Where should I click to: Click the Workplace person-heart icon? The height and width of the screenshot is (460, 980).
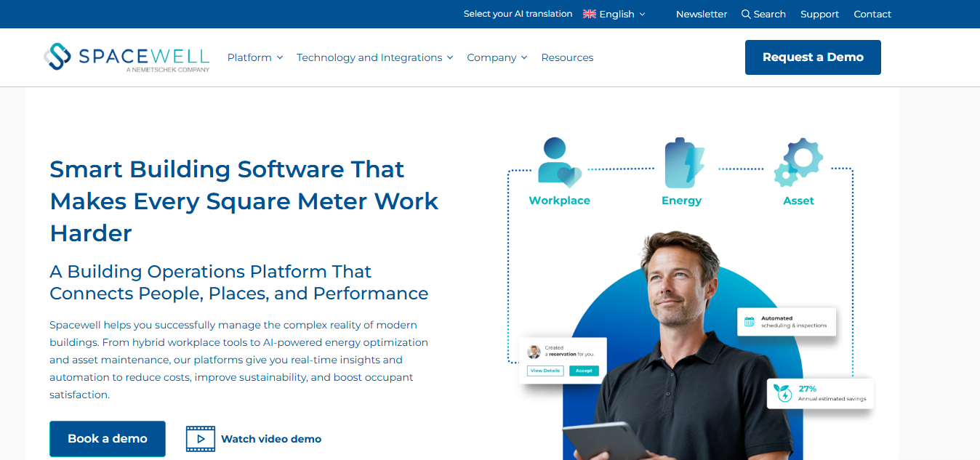tap(560, 163)
